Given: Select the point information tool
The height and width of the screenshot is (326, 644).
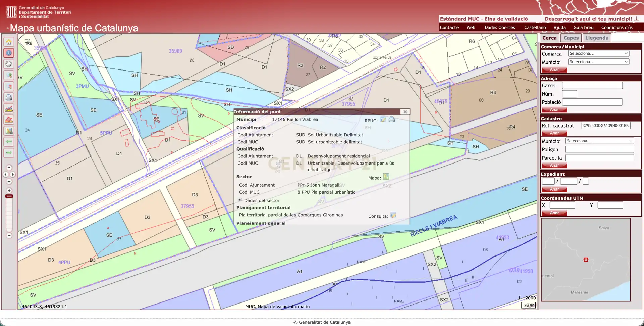Looking at the screenshot, I should pos(9,53).
